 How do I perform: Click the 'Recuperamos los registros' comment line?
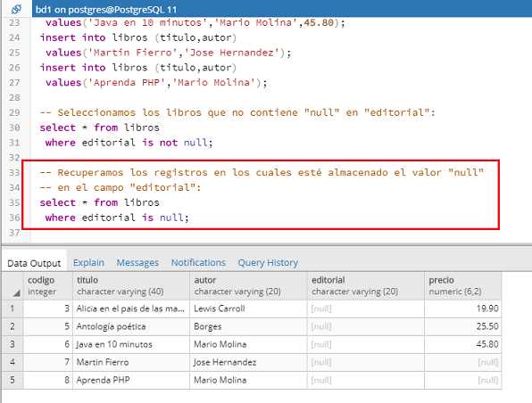(x=262, y=172)
